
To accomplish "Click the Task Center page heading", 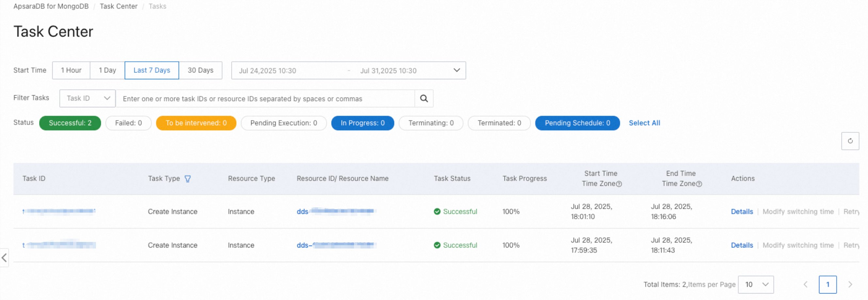I will pos(53,32).
